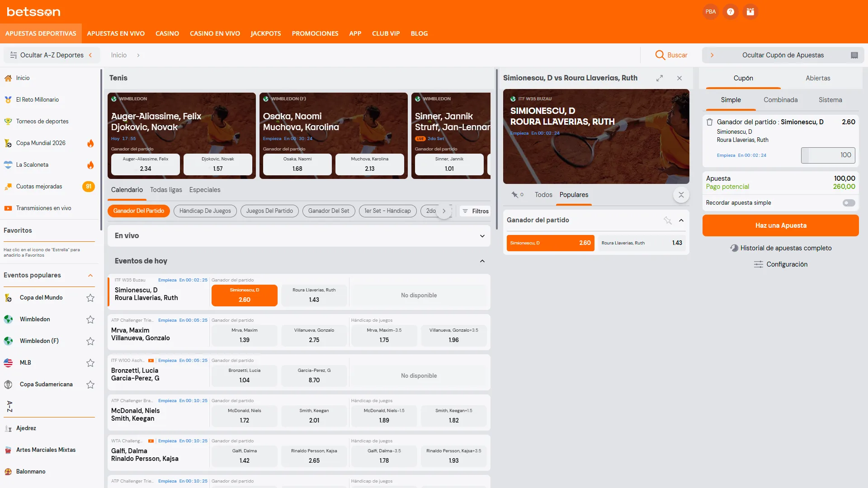Click the stake amount input field
The image size is (868, 488).
(828, 155)
